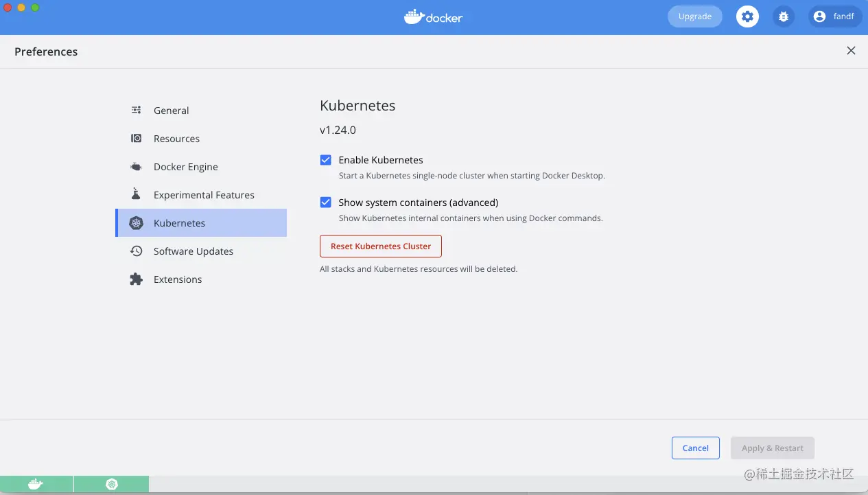Click the Docker Engine whale icon

137,167
